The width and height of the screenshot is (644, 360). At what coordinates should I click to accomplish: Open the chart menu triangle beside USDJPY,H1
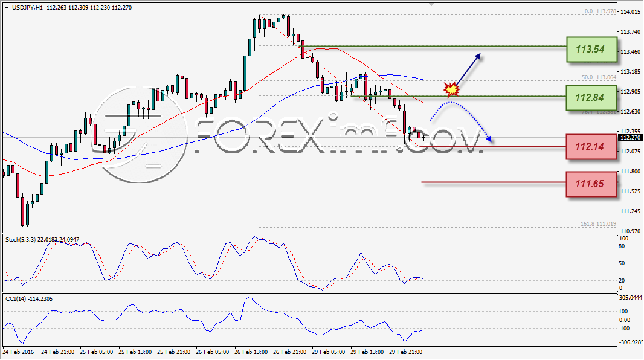tap(7, 8)
